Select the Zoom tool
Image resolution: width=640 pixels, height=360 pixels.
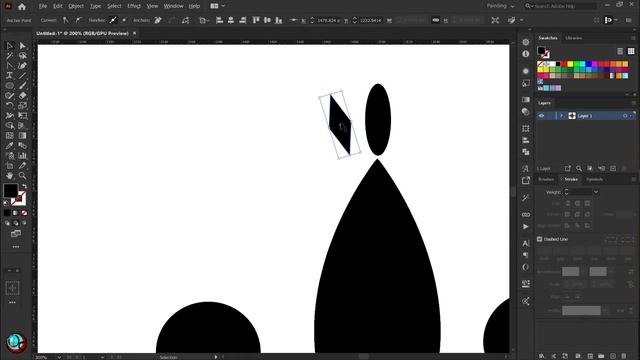(x=22, y=176)
